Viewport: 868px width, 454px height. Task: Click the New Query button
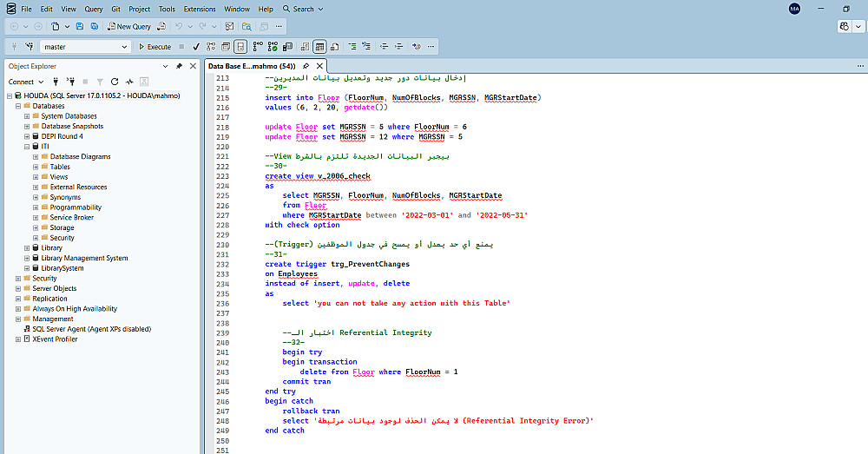pos(129,26)
